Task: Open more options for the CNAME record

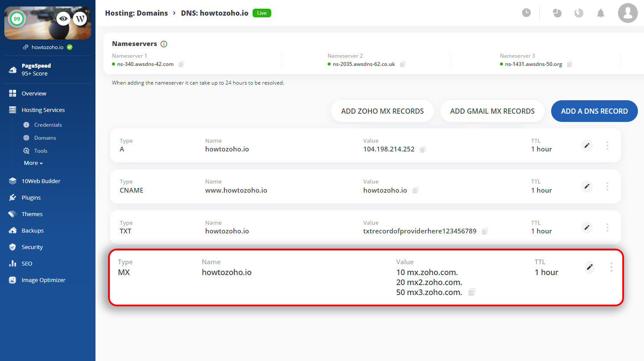Action: (x=607, y=186)
